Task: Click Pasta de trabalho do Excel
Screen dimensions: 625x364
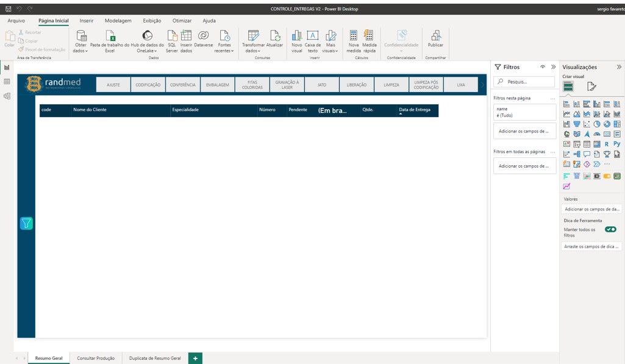Action: (x=110, y=41)
